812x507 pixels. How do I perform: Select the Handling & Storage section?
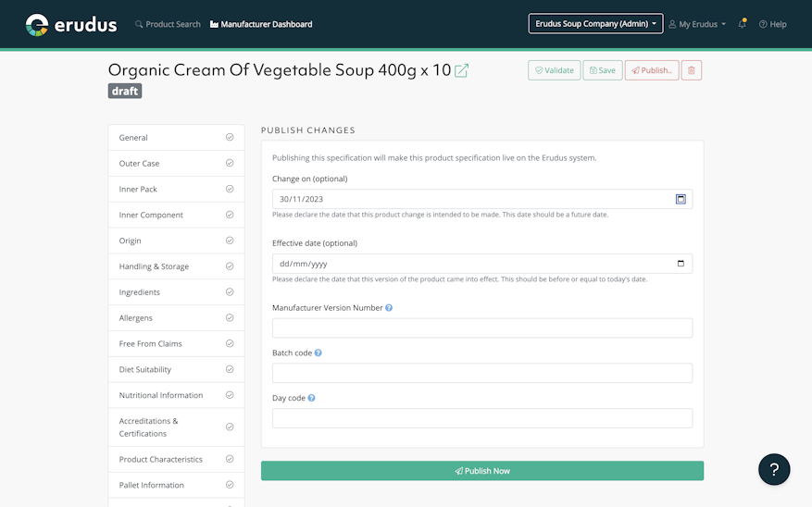click(176, 266)
